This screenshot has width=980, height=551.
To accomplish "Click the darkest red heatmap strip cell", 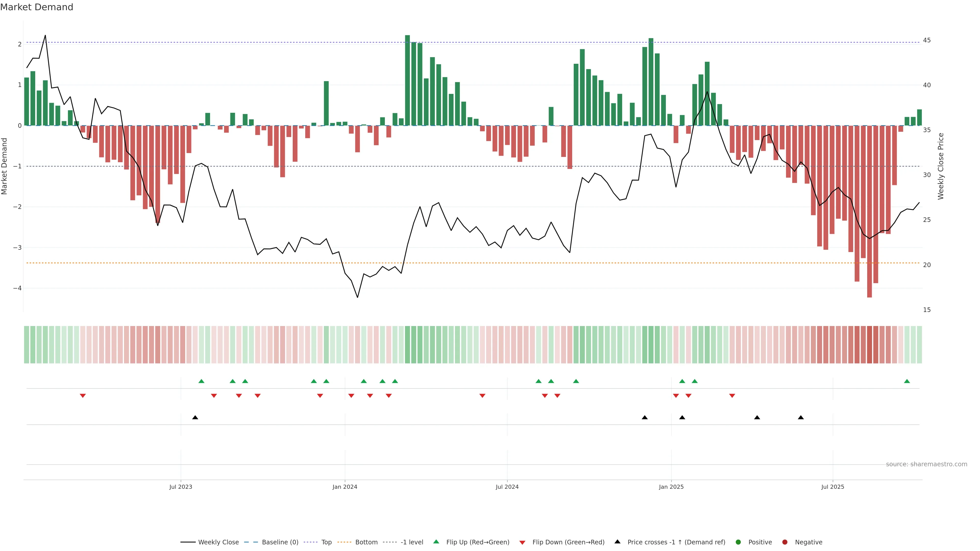I will pyautogui.click(x=869, y=345).
